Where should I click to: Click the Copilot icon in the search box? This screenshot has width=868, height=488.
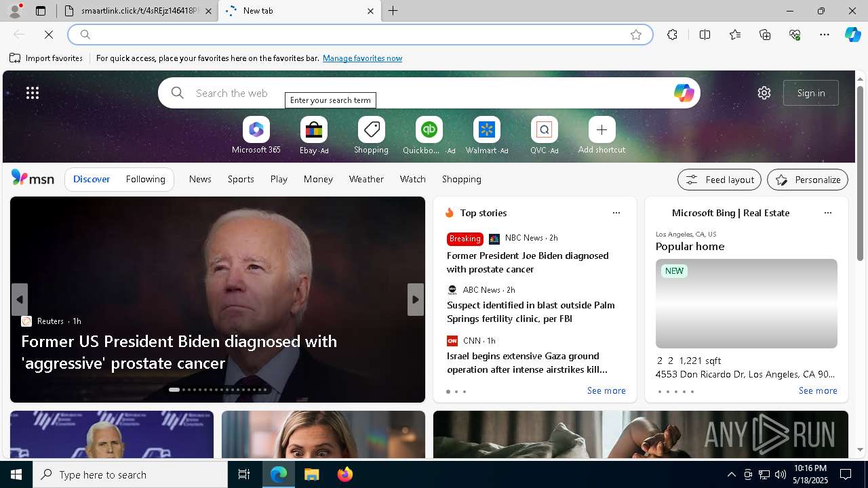coord(684,93)
